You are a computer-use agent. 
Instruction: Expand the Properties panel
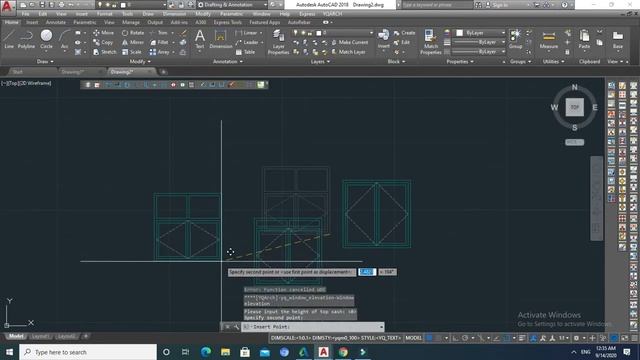[460, 62]
